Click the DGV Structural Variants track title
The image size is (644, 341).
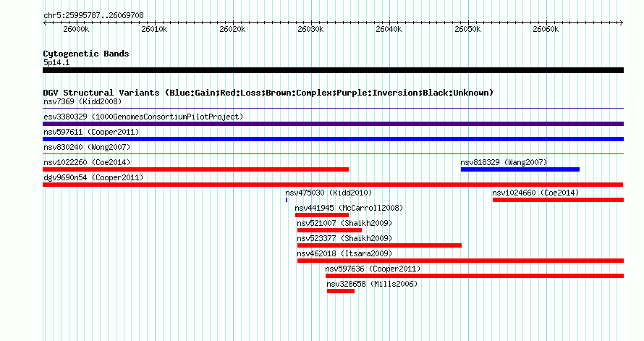(x=268, y=93)
